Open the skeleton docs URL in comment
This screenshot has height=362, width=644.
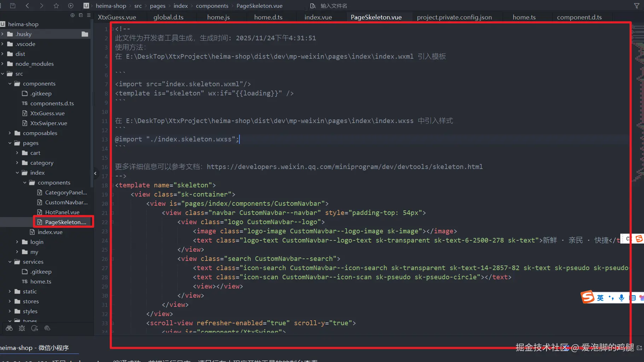[344, 167]
